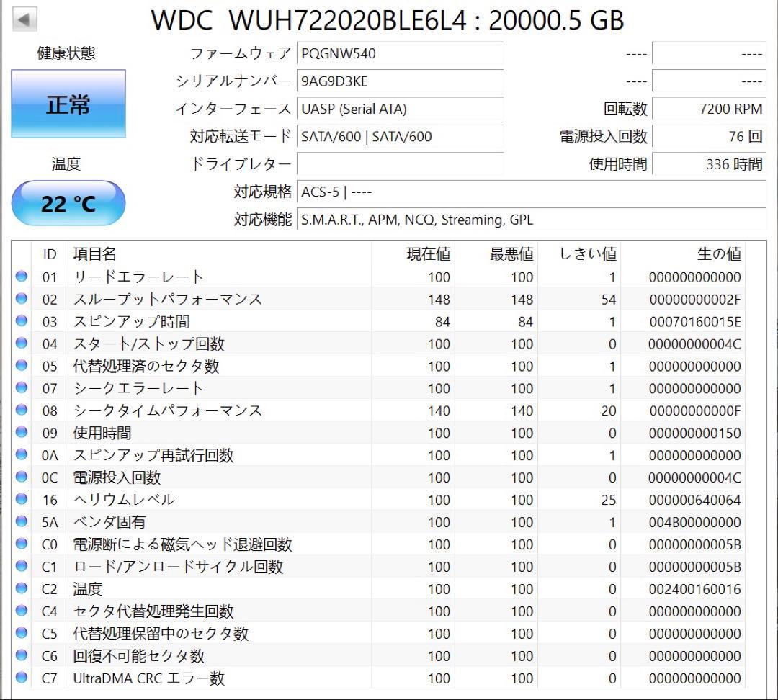Select the ドライブレター empty field
The height and width of the screenshot is (700, 778).
(x=400, y=164)
